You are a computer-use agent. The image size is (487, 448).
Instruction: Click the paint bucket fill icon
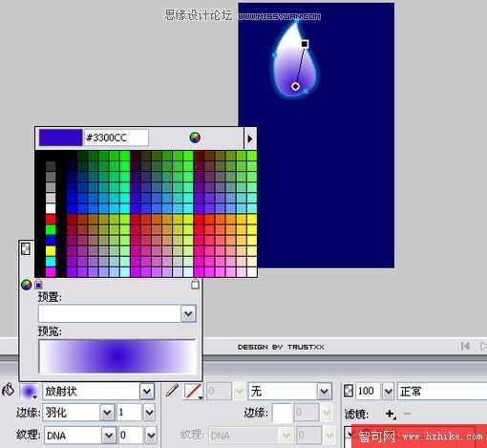point(9,390)
